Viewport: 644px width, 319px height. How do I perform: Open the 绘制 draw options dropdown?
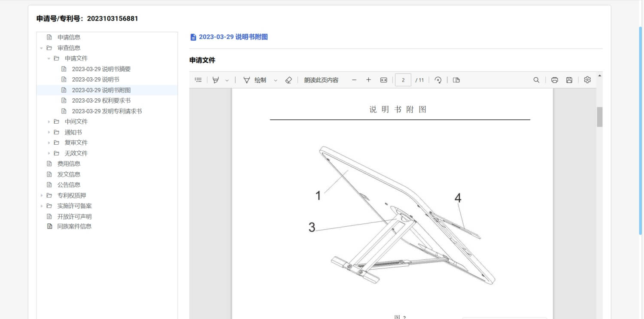tap(276, 80)
